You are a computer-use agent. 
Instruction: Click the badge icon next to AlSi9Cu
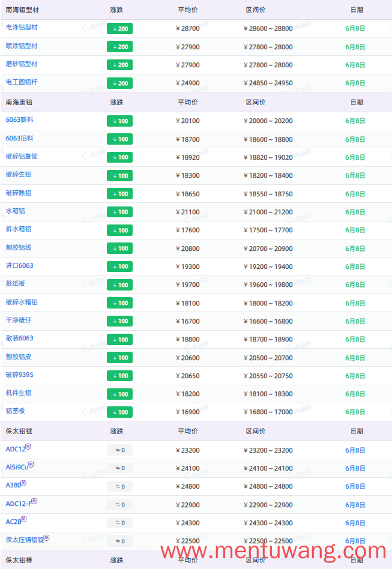[x=31, y=464]
